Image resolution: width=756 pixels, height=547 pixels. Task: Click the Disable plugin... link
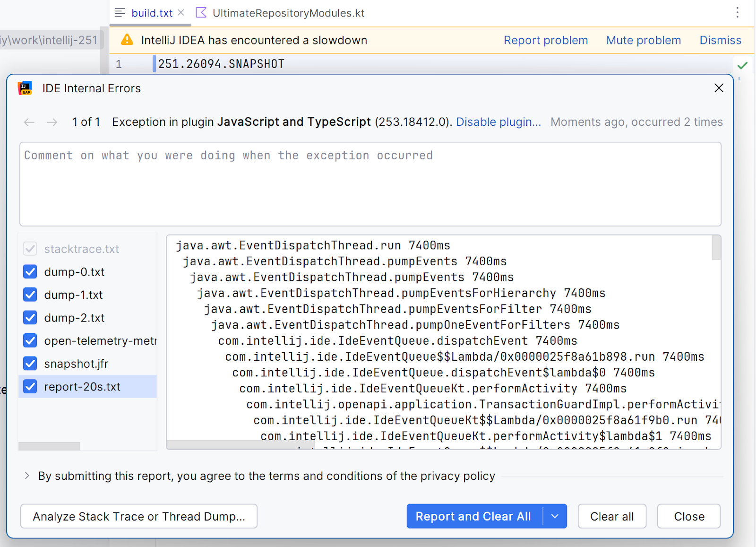[498, 122]
